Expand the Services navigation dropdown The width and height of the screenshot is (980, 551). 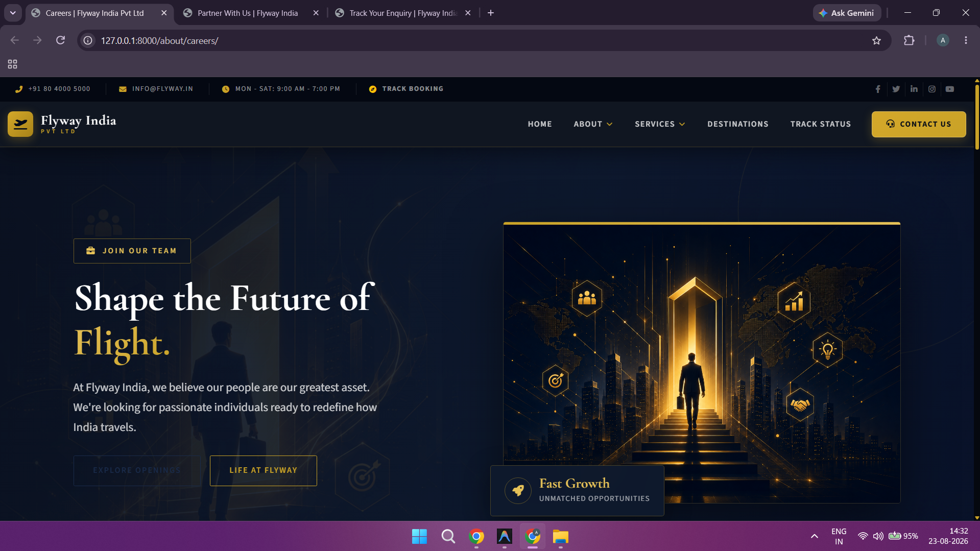pyautogui.click(x=660, y=124)
